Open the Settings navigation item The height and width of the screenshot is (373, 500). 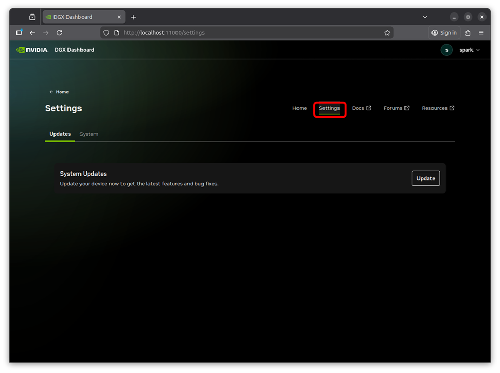tap(329, 108)
